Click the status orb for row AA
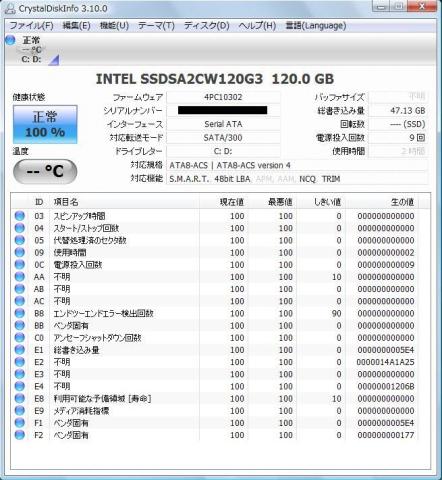The image size is (442, 480). coord(20,277)
